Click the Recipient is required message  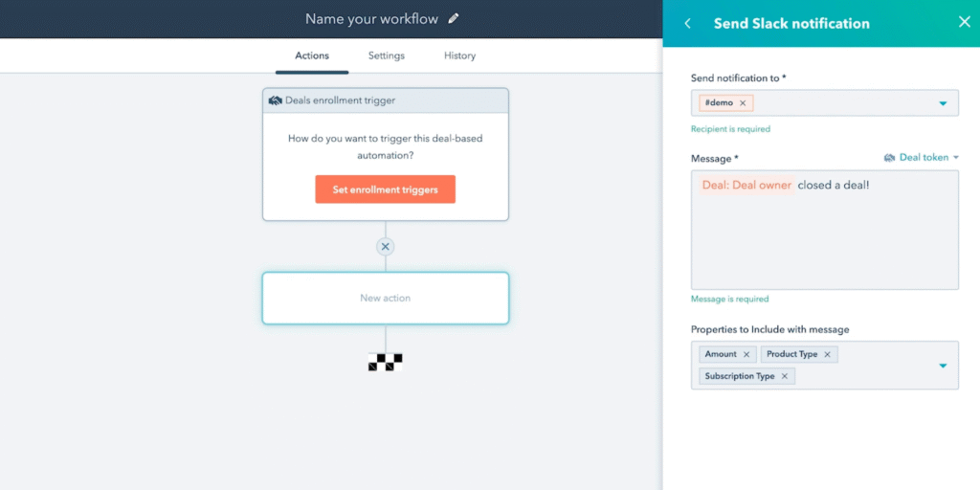(730, 129)
